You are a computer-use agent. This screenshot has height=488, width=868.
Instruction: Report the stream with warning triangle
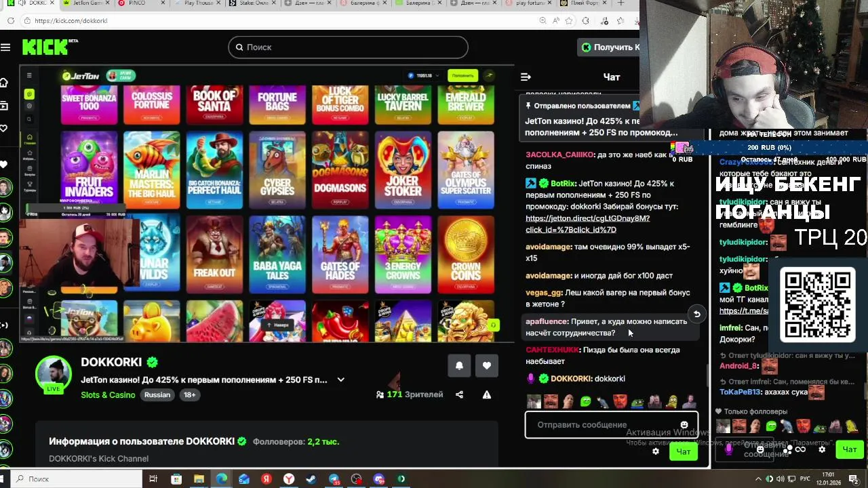[486, 394]
